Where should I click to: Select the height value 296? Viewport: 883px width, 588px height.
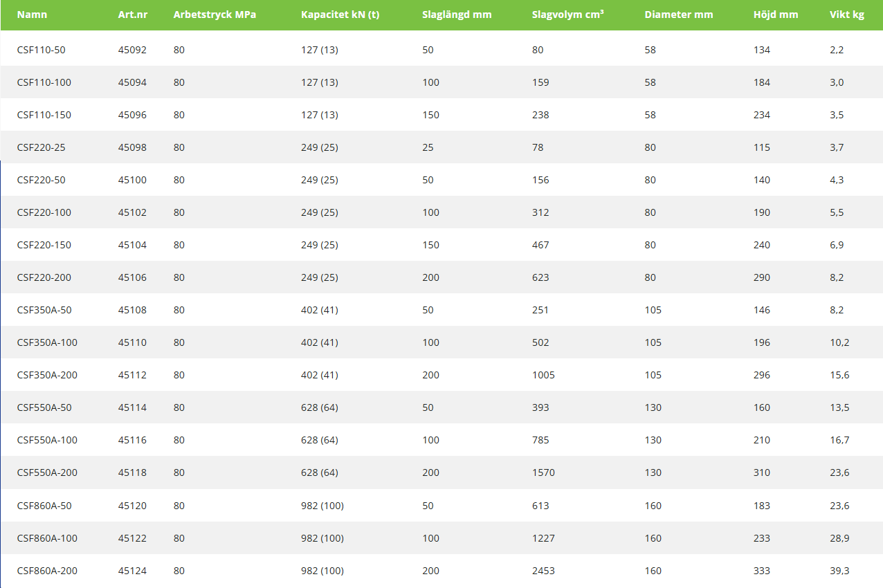(x=761, y=375)
